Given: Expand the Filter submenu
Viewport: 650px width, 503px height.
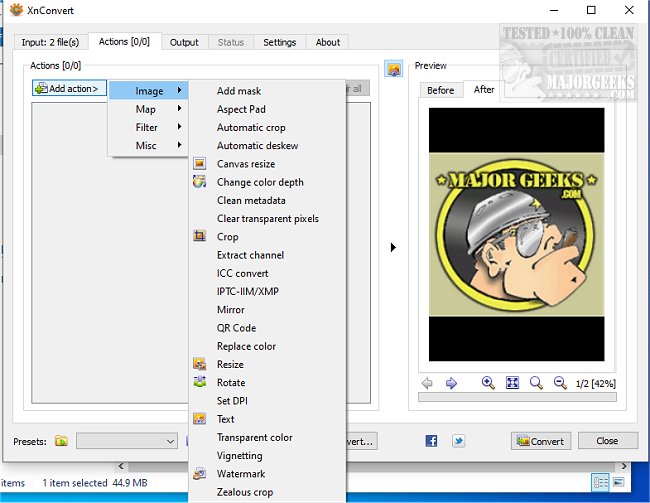Looking at the screenshot, I should click(147, 127).
